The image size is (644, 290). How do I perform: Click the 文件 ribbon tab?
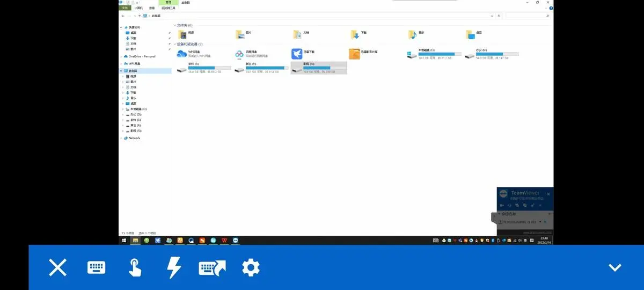point(125,8)
